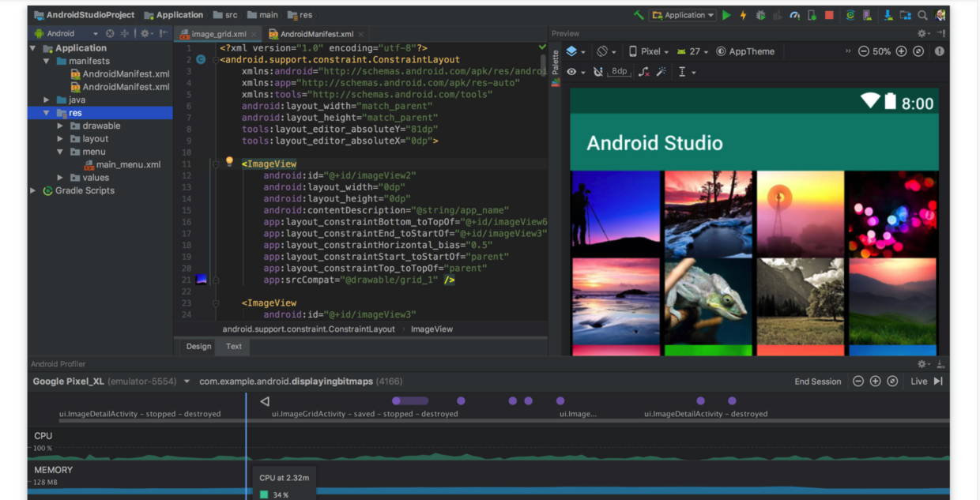
Task: Switch to the Design tab of the layout editor
Action: point(198,347)
